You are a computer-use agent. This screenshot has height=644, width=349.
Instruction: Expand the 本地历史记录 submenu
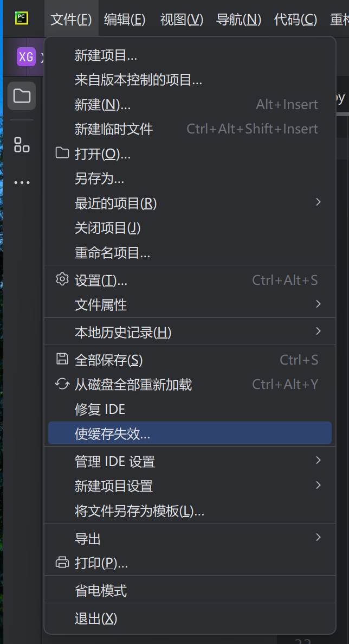coord(190,331)
